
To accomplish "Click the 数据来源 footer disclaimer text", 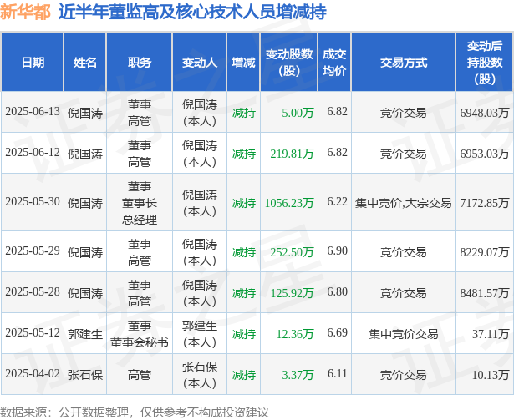I will (x=135, y=412).
